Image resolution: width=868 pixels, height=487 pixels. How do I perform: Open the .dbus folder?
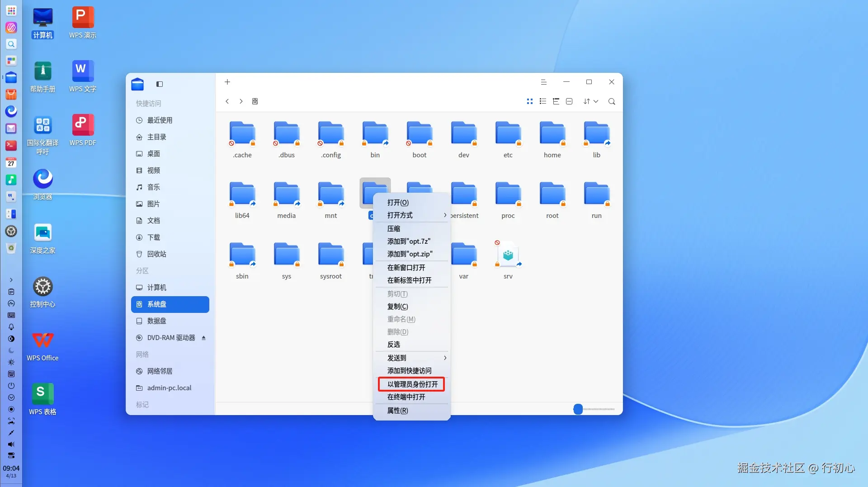[287, 135]
